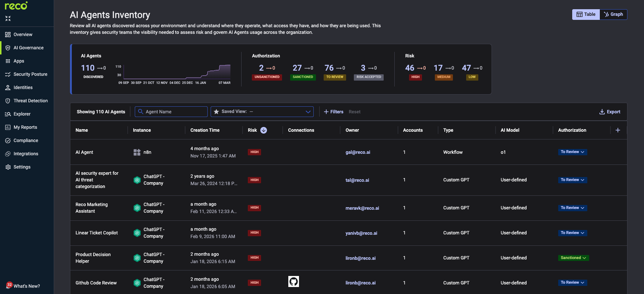Click the GitHub connection icon
The width and height of the screenshot is (644, 294).
[293, 282]
